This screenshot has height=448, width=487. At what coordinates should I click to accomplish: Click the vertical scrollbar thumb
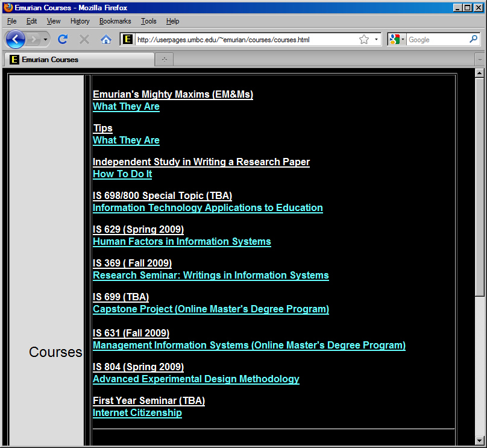click(480, 188)
